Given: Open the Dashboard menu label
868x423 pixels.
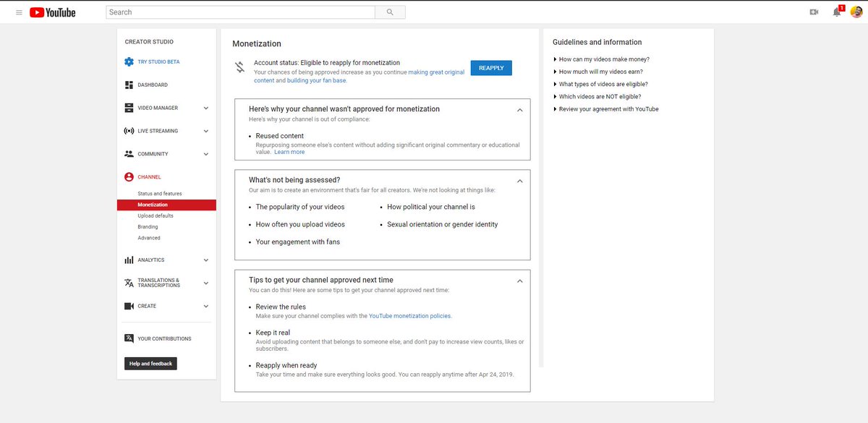Looking at the screenshot, I should pos(153,85).
